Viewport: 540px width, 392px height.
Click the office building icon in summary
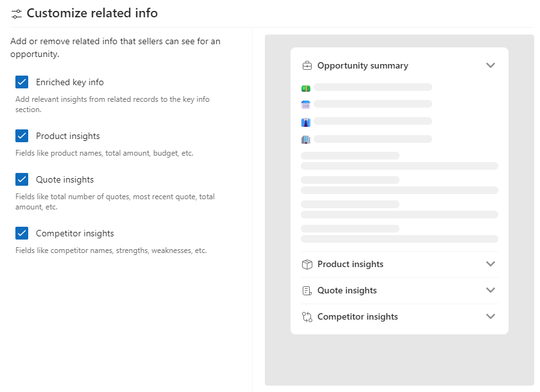point(306,139)
